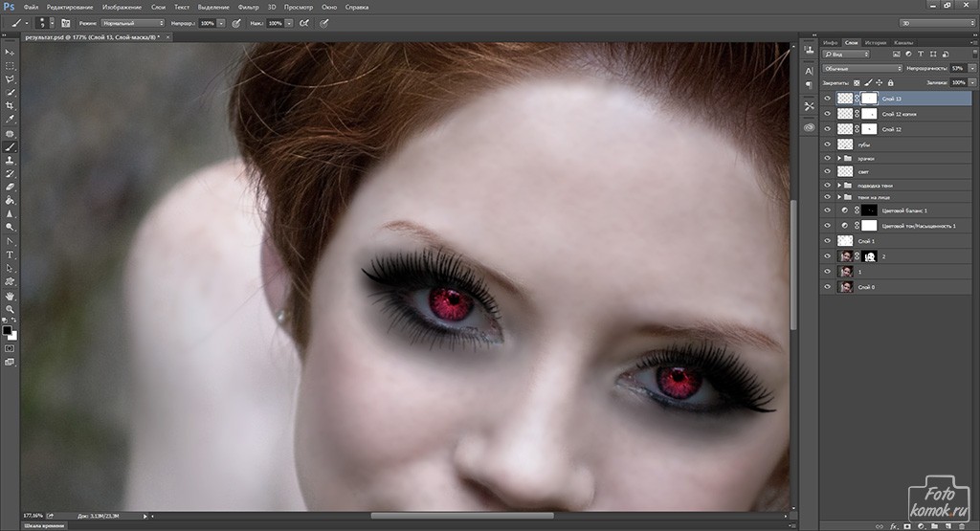The image size is (980, 531).
Task: Hide layer Слой 0
Action: click(828, 287)
